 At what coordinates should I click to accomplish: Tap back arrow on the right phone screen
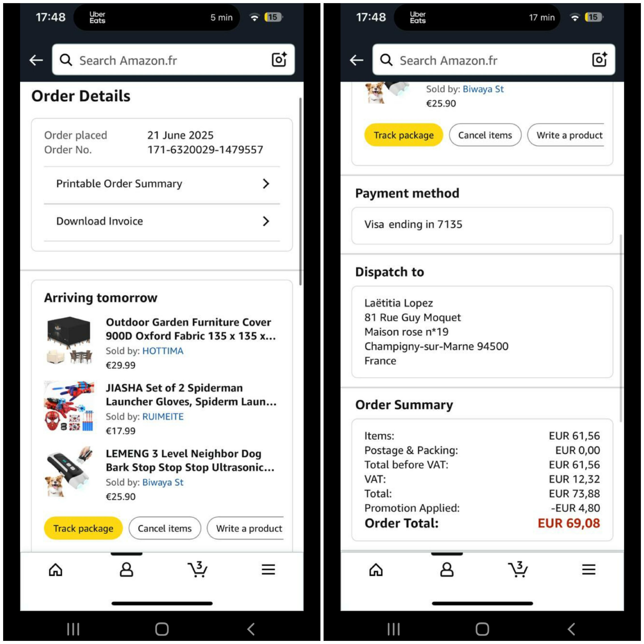pos(356,60)
